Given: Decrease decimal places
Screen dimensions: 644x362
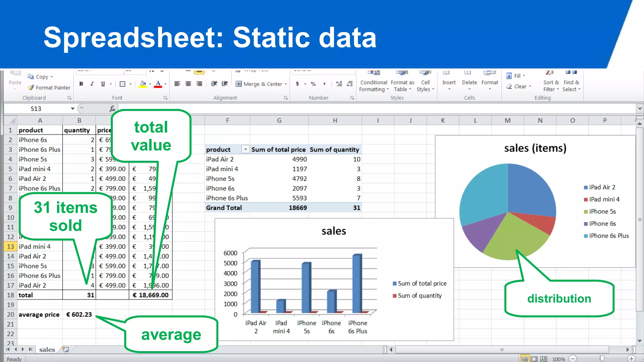Looking at the screenshot, I should pos(350,84).
